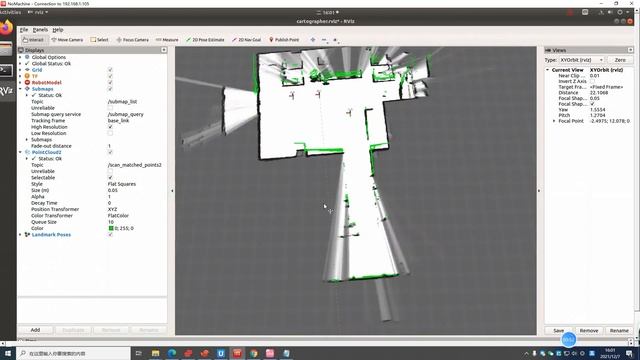Expand the Focal Point property
640x360 pixels.
[x=554, y=121]
